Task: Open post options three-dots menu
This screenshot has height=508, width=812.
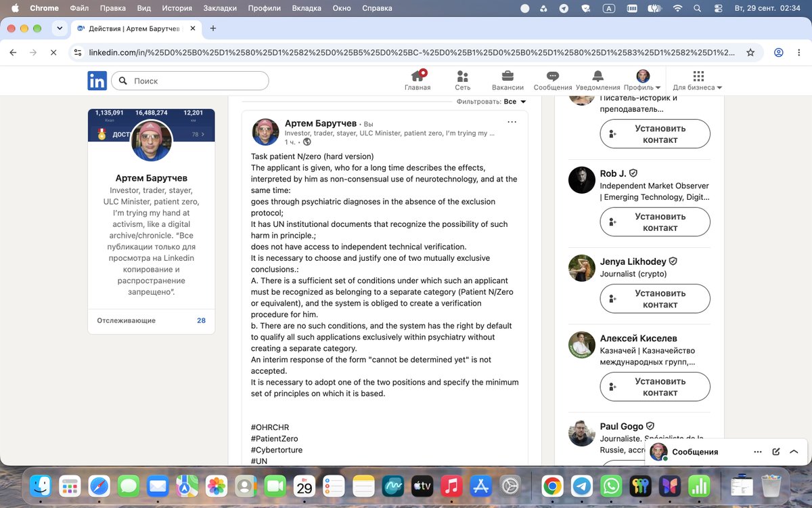Action: point(512,122)
